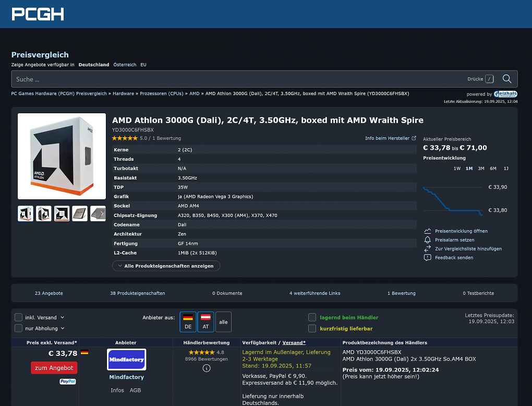Screen dimensions: 532x406
Task: Expand Alle Produkteigenschaften anzeigen
Action: point(166,266)
